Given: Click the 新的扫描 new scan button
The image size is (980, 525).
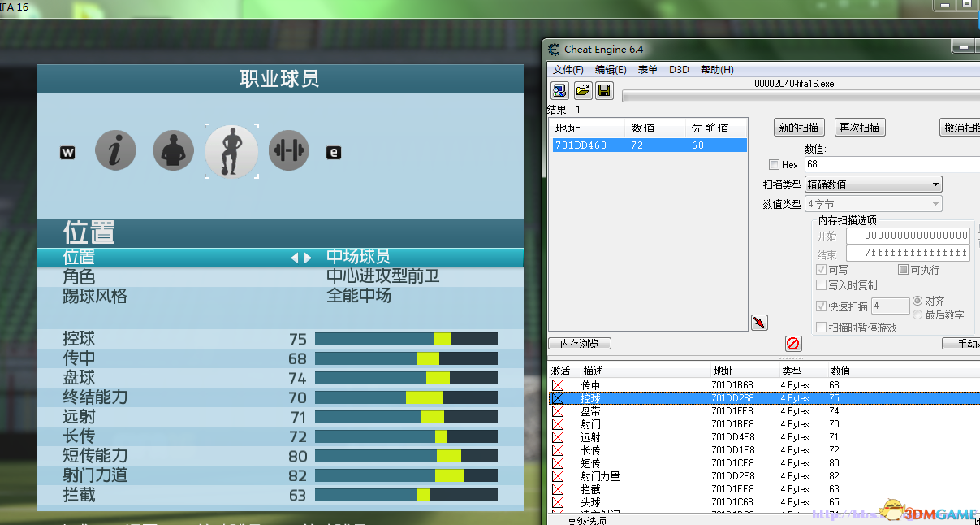Looking at the screenshot, I should (x=799, y=128).
